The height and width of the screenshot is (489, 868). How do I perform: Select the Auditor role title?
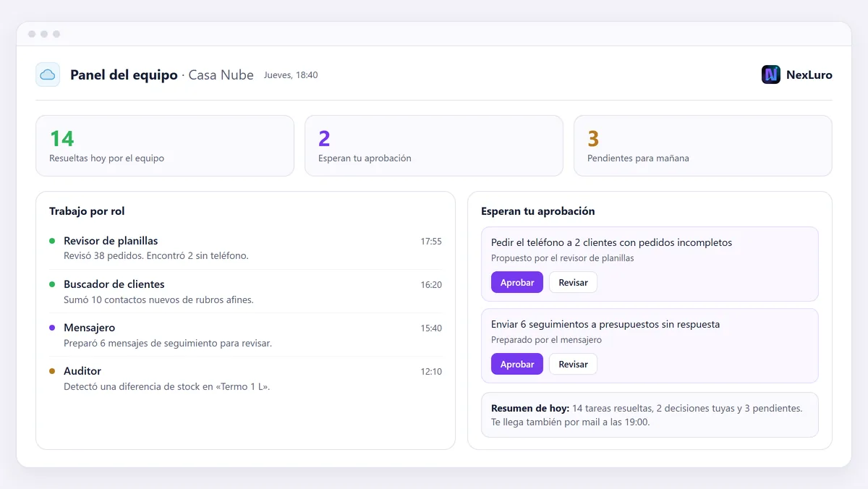[82, 371]
